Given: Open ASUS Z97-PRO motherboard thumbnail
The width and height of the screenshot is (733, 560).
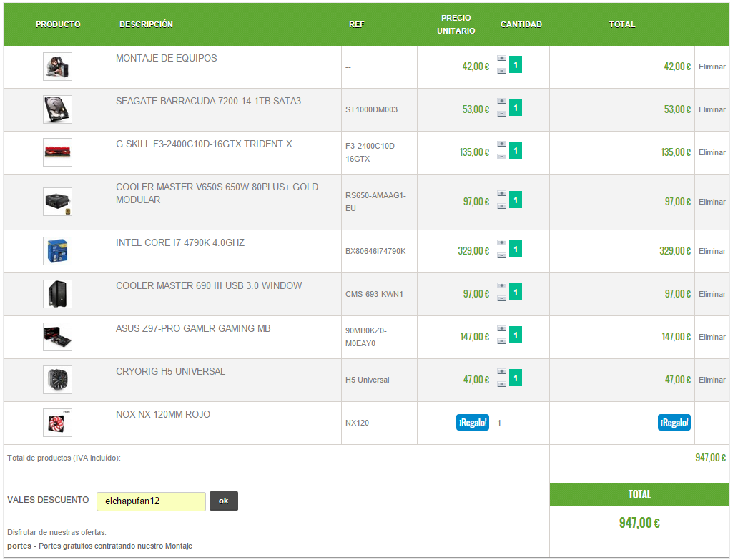Looking at the screenshot, I should click(57, 337).
